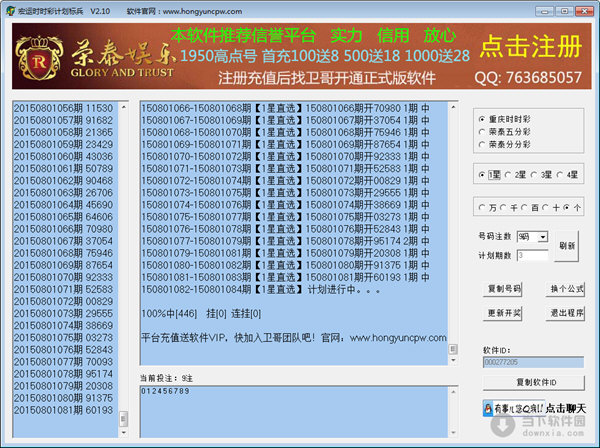Click the 更新开奖 button

tap(504, 313)
